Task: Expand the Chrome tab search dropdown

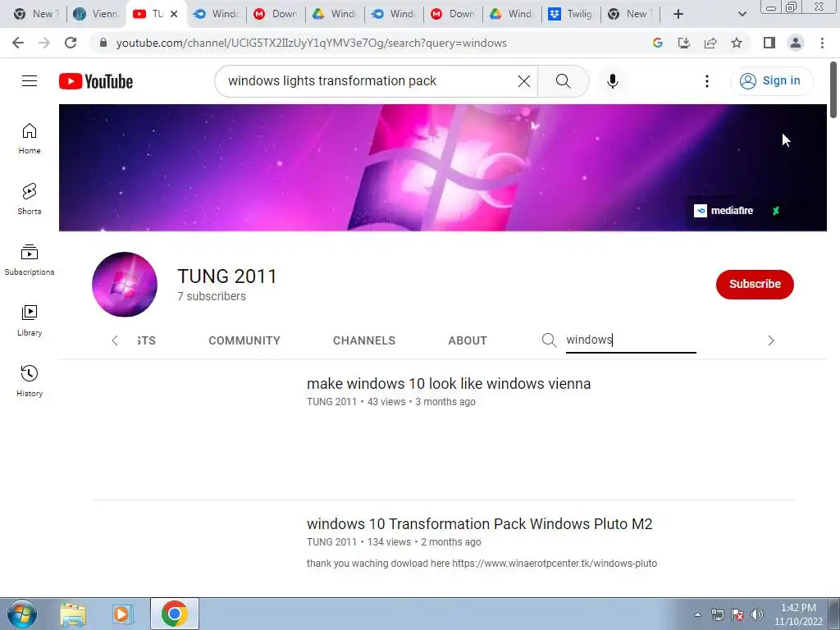Action: pyautogui.click(x=742, y=14)
